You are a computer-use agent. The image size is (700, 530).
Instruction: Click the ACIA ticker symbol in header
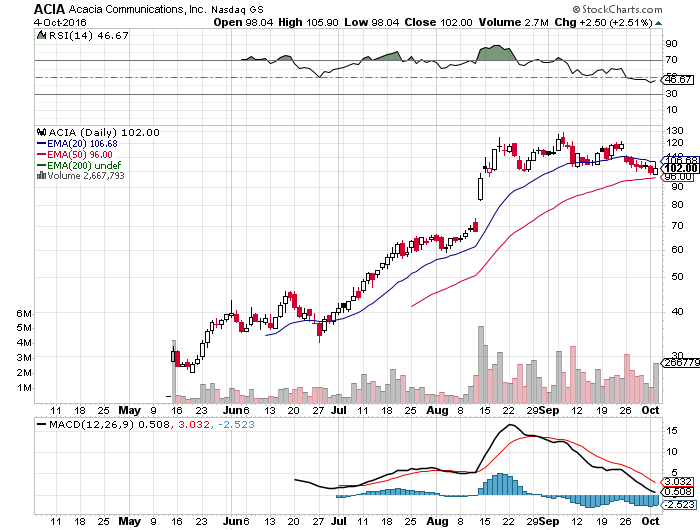(x=50, y=9)
